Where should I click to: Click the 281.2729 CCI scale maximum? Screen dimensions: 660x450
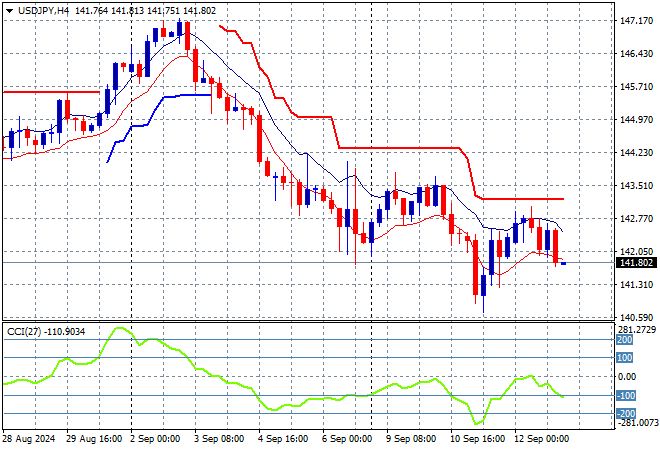pos(635,328)
